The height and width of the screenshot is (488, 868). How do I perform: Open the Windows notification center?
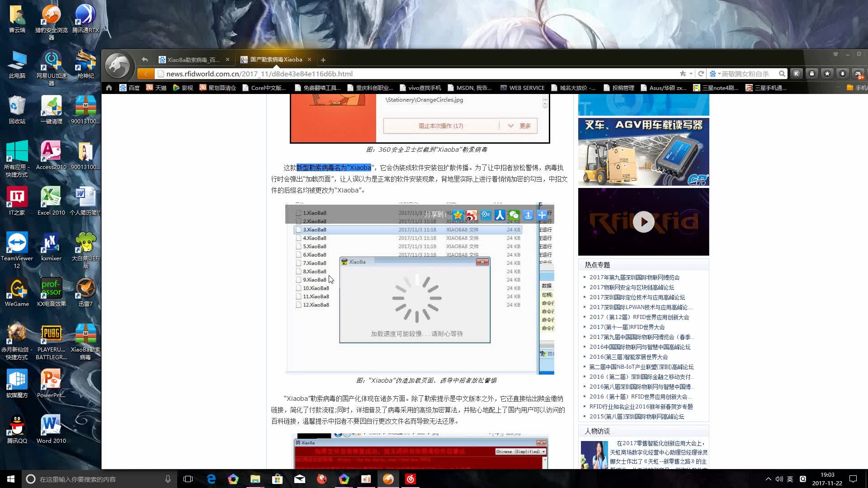click(853, 479)
